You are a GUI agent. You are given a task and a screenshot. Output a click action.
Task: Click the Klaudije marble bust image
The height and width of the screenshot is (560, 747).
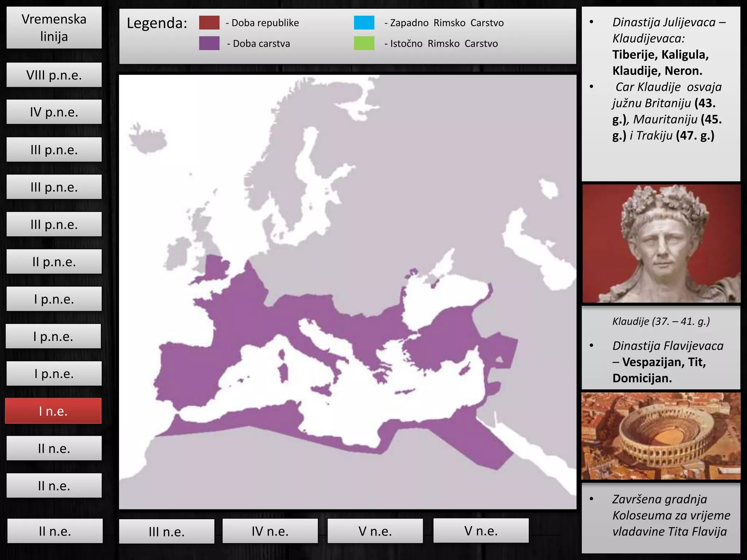[661, 244]
